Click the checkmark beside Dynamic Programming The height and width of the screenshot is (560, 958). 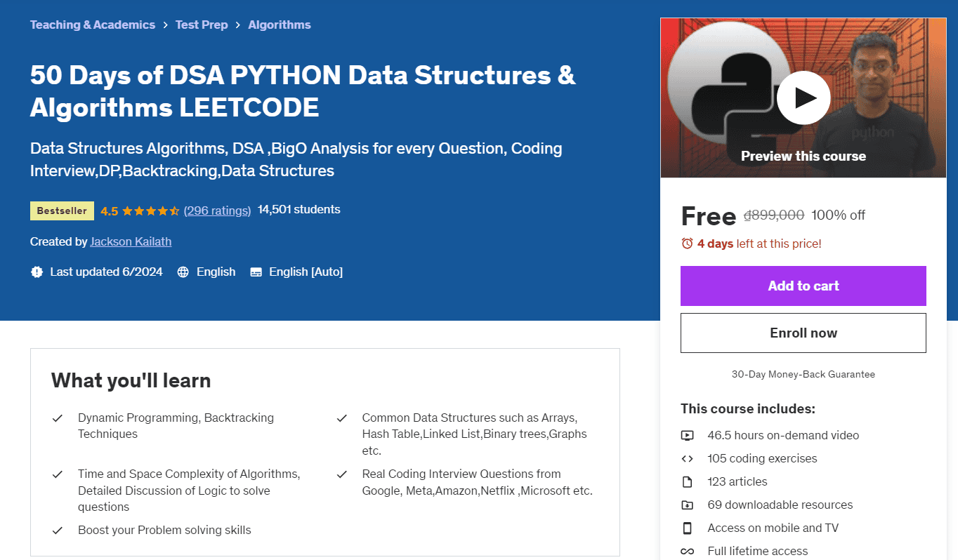pyautogui.click(x=58, y=418)
